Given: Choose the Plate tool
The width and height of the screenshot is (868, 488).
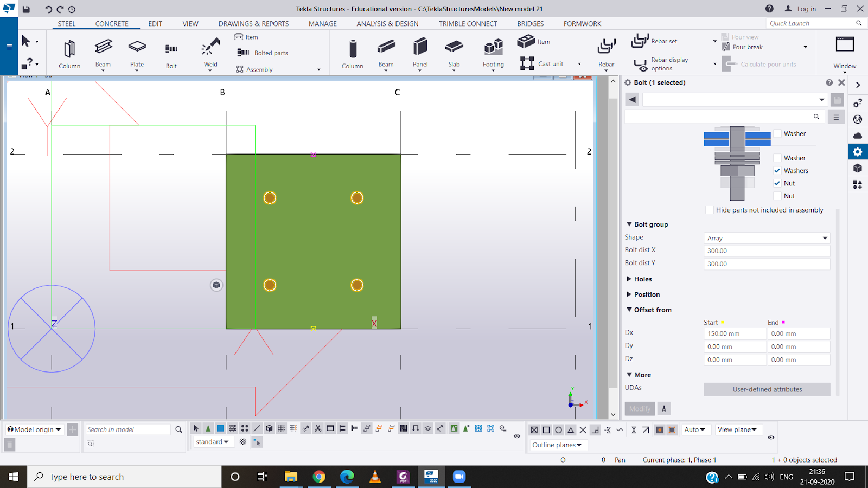Looking at the screenshot, I should coord(137,53).
